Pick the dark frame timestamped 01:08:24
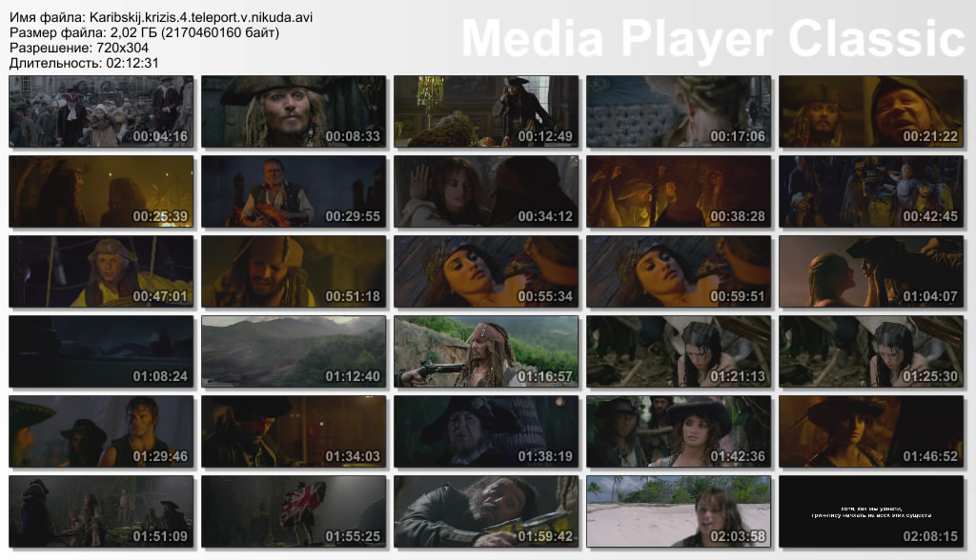This screenshot has height=560, width=976. [x=101, y=351]
